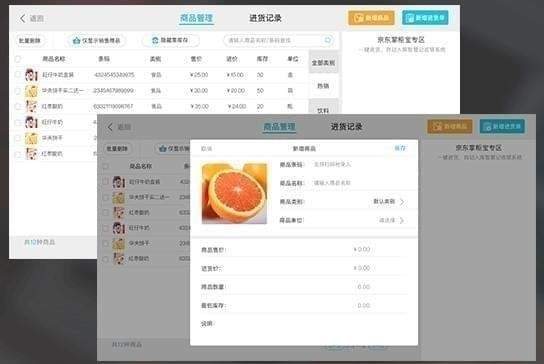This screenshot has width=544, height=364.
Task: Click 取消 in the 新增商品 dialog
Action: pos(206,149)
